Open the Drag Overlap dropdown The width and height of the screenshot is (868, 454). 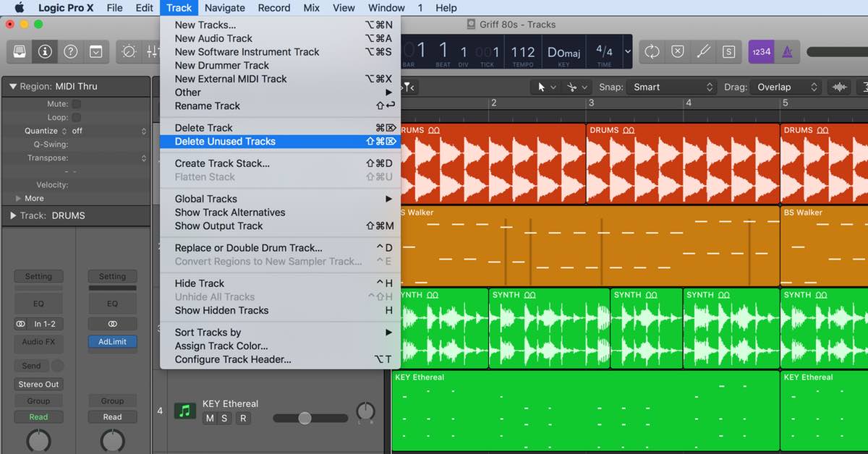pyautogui.click(x=787, y=87)
